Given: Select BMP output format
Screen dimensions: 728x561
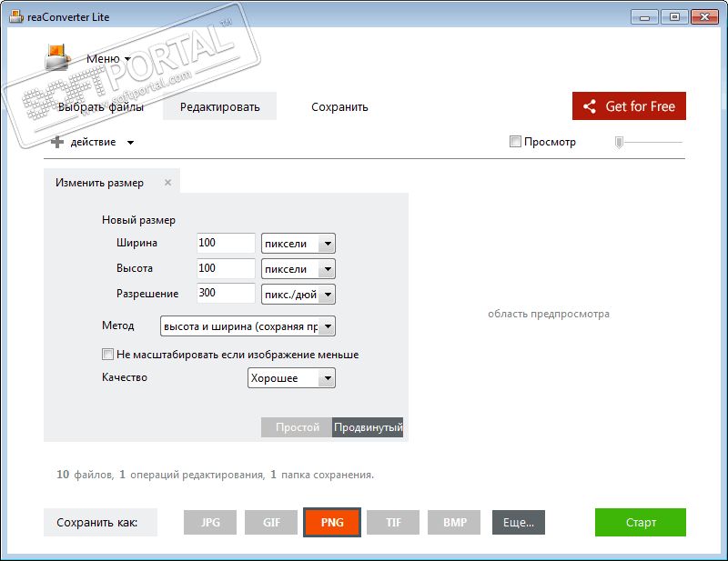Looking at the screenshot, I should 454,523.
